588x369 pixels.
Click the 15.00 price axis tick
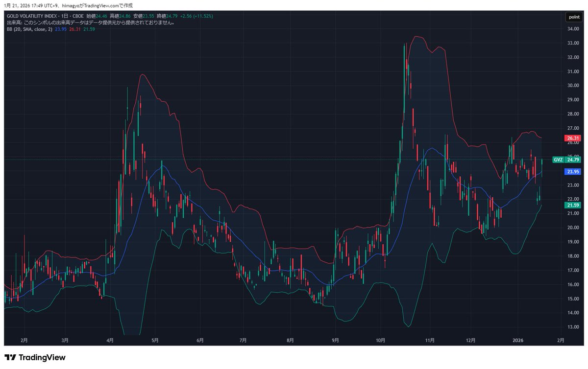573,299
